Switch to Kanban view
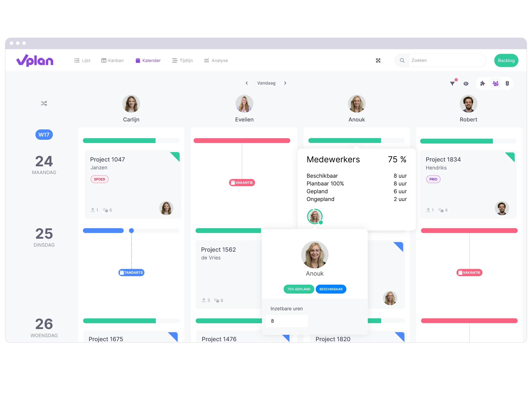This screenshot has height=399, width=532. pos(112,60)
